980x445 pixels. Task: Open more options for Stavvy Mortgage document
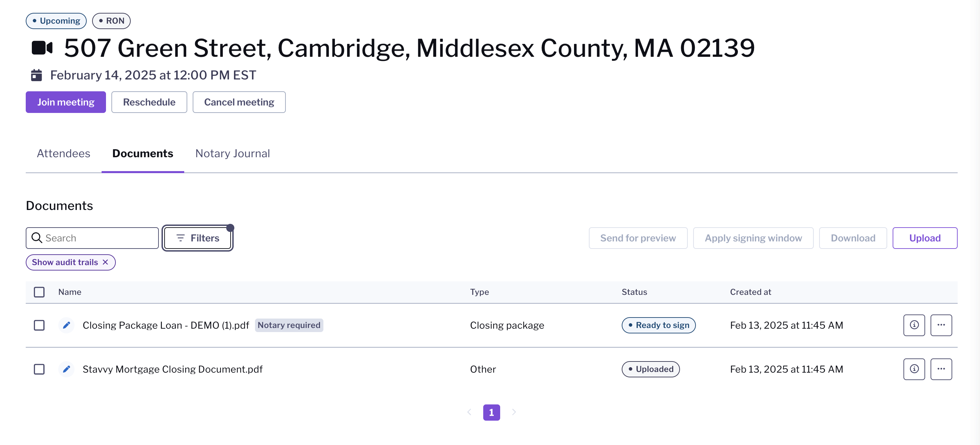click(941, 369)
